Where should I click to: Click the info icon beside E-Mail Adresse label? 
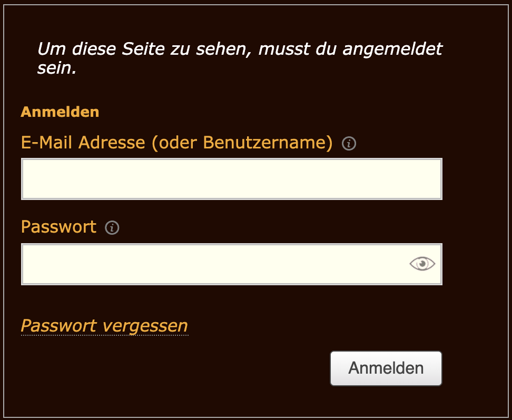(349, 143)
